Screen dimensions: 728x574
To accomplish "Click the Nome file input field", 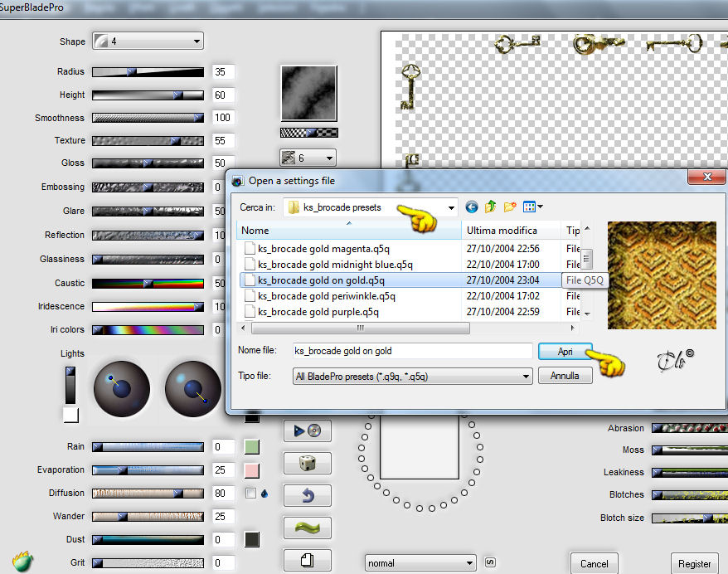I will [x=412, y=351].
